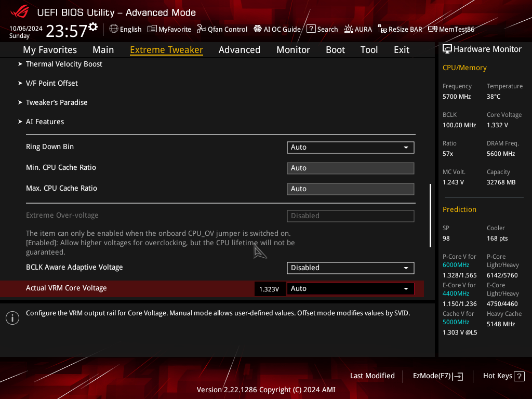The image size is (532, 399).
Task: Click 5148 MHz Heavy Cache value
Action: [501, 324]
